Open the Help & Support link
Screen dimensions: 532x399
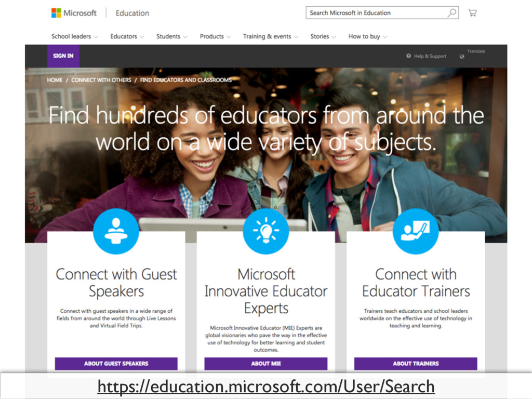tap(430, 56)
